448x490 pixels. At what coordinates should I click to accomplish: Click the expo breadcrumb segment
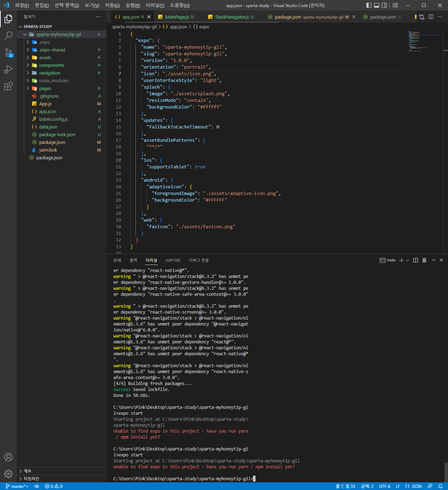click(x=201, y=27)
